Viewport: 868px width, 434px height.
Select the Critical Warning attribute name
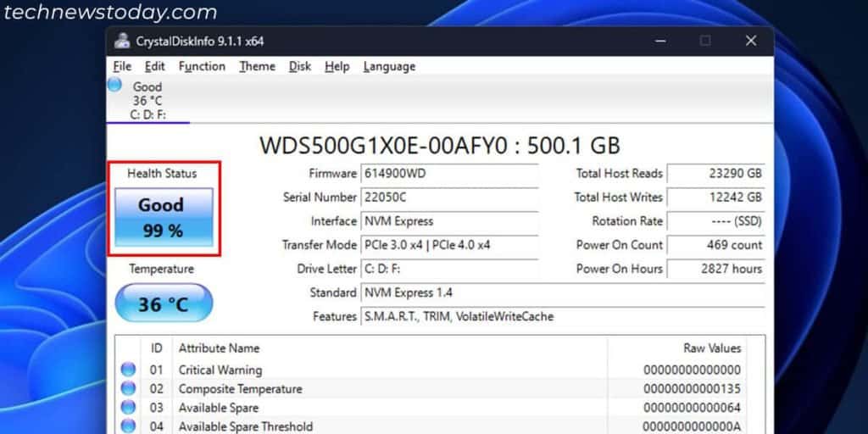[x=220, y=370]
